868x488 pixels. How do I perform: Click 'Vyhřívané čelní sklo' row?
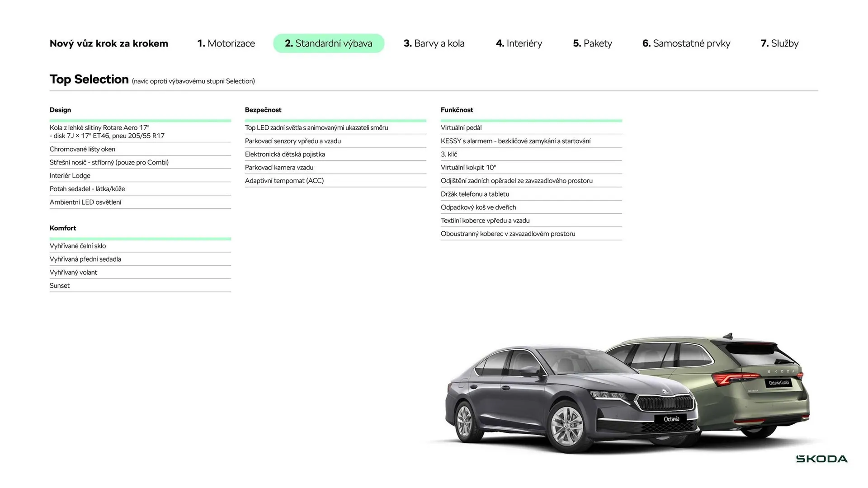click(x=140, y=246)
